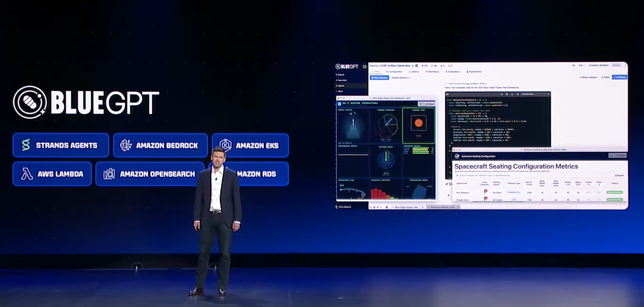Expand the version selector dropdown
The image size is (644, 307).
pos(581,66)
